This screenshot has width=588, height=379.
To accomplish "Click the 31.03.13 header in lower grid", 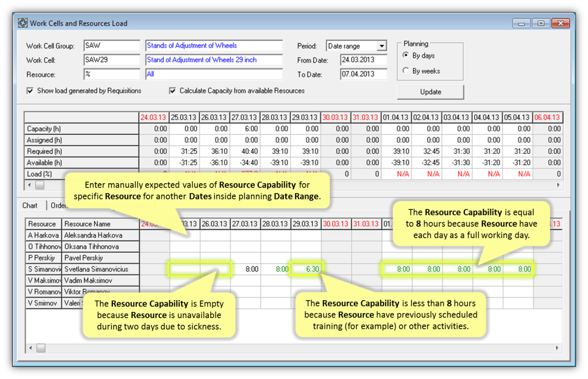I will tap(366, 224).
